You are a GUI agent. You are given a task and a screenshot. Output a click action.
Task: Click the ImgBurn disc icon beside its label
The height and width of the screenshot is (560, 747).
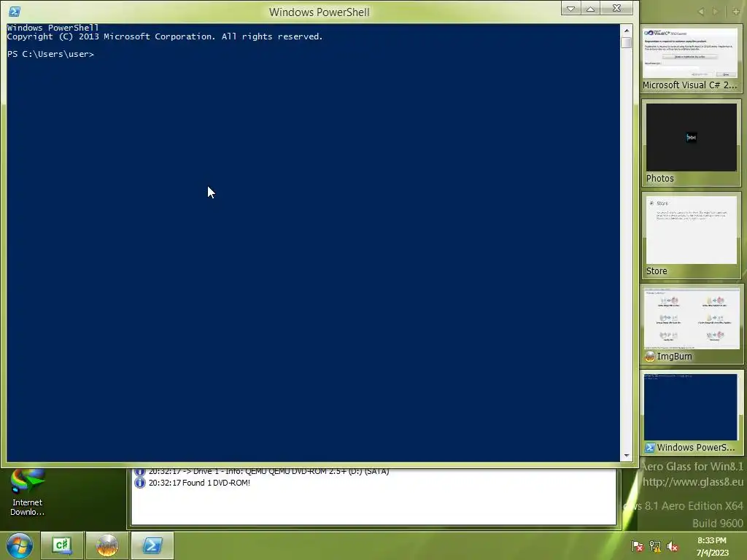[650, 356]
